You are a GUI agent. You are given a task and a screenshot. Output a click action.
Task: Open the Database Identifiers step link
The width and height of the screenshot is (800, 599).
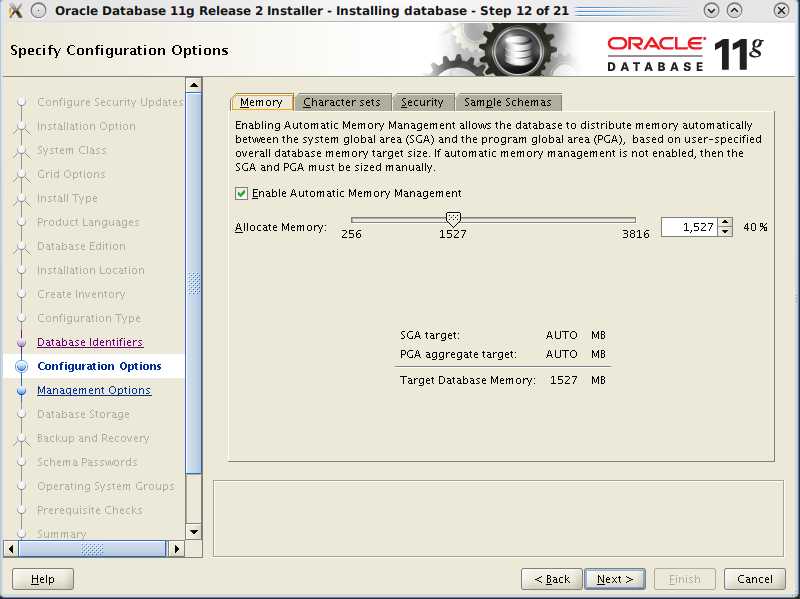[x=90, y=342]
